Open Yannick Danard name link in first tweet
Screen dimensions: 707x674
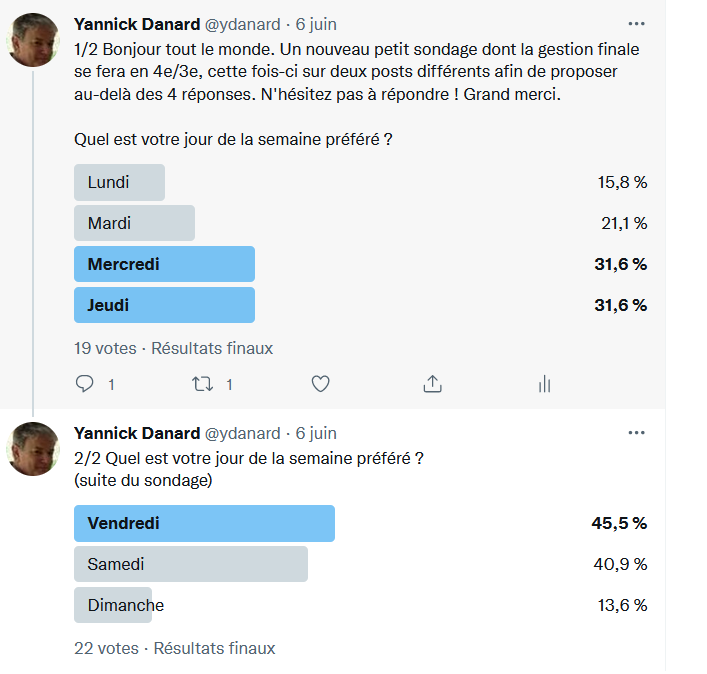137,24
